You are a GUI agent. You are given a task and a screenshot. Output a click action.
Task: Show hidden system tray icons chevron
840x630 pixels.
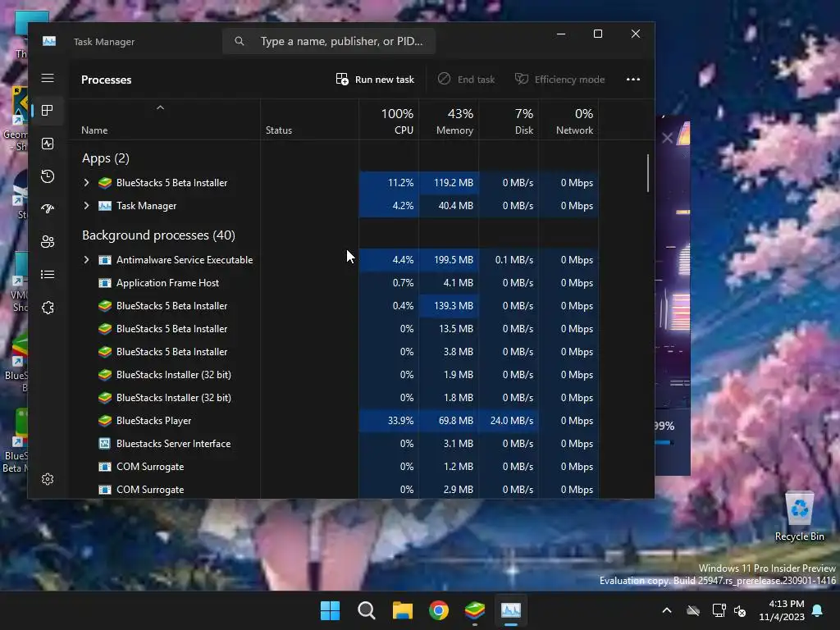pyautogui.click(x=667, y=610)
